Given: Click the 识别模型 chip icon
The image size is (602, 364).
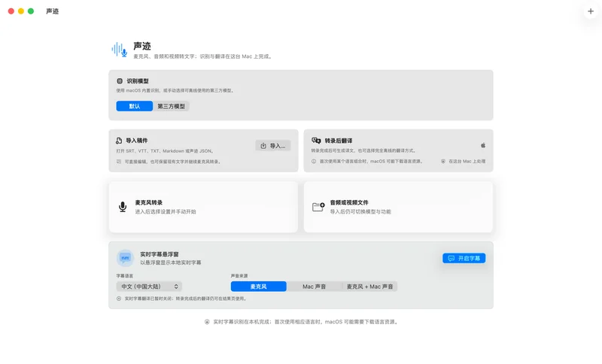Looking at the screenshot, I should [120, 81].
